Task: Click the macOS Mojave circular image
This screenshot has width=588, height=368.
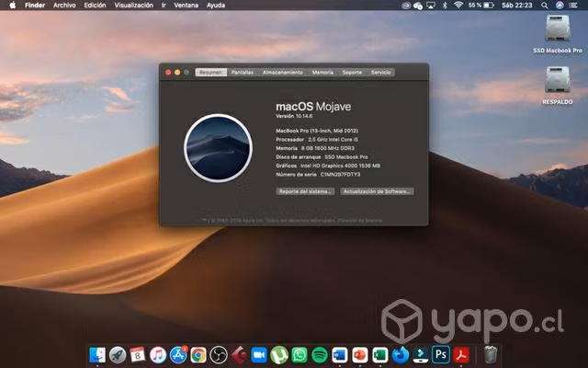Action: [x=219, y=148]
